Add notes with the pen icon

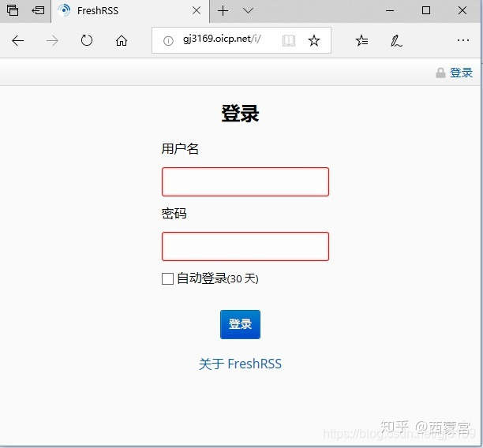(x=396, y=41)
